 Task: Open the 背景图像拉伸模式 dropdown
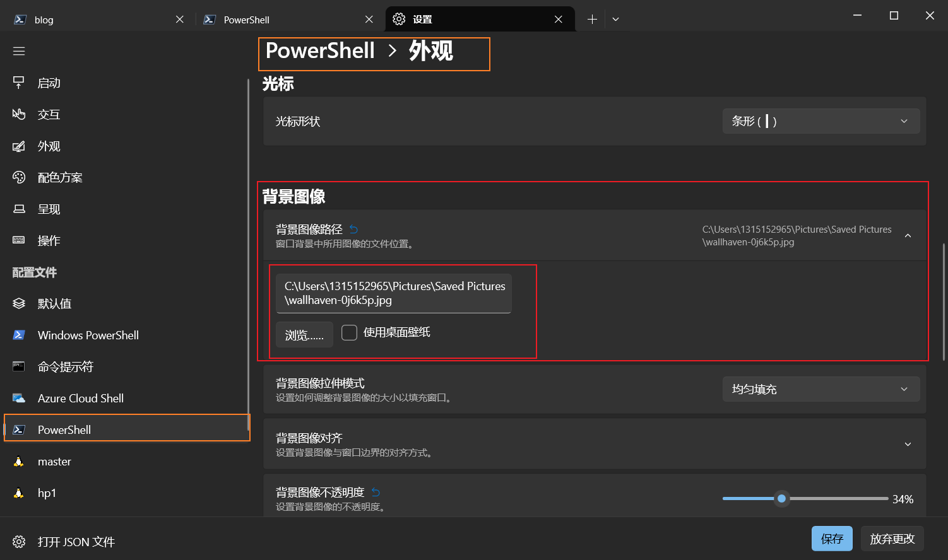pyautogui.click(x=821, y=389)
